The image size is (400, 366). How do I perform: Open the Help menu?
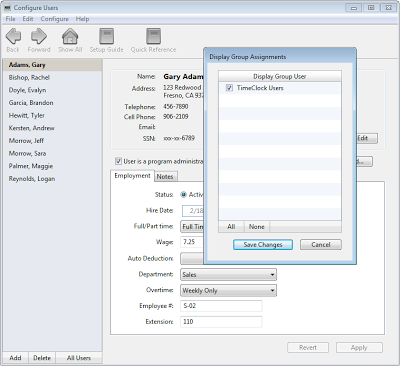pyautogui.click(x=82, y=19)
